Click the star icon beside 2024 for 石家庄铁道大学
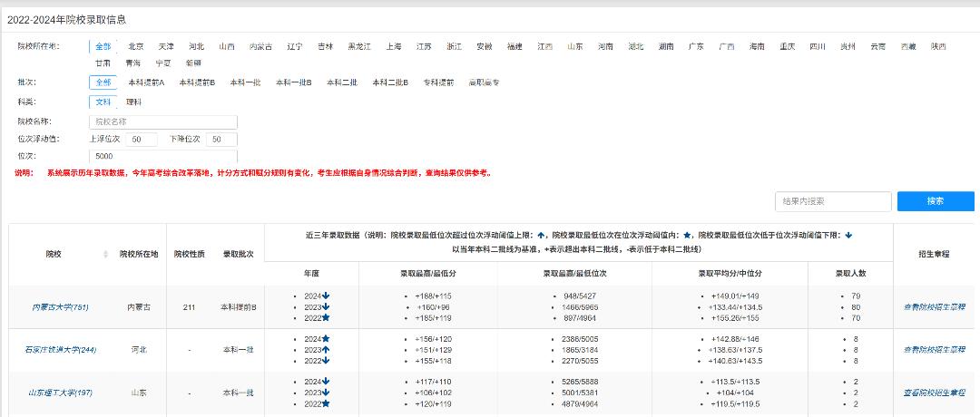The width and height of the screenshot is (980, 417). click(326, 339)
